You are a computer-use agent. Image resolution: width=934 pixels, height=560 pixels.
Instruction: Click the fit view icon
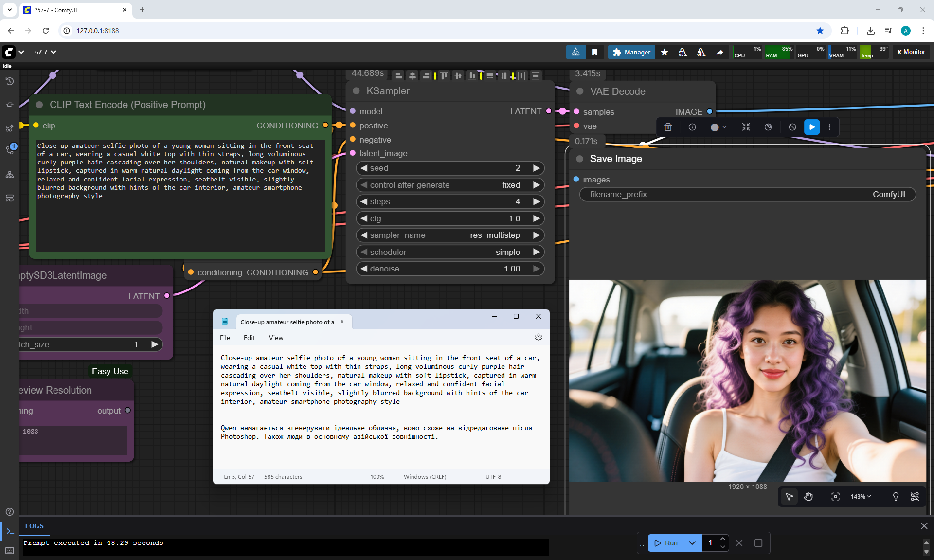835,496
